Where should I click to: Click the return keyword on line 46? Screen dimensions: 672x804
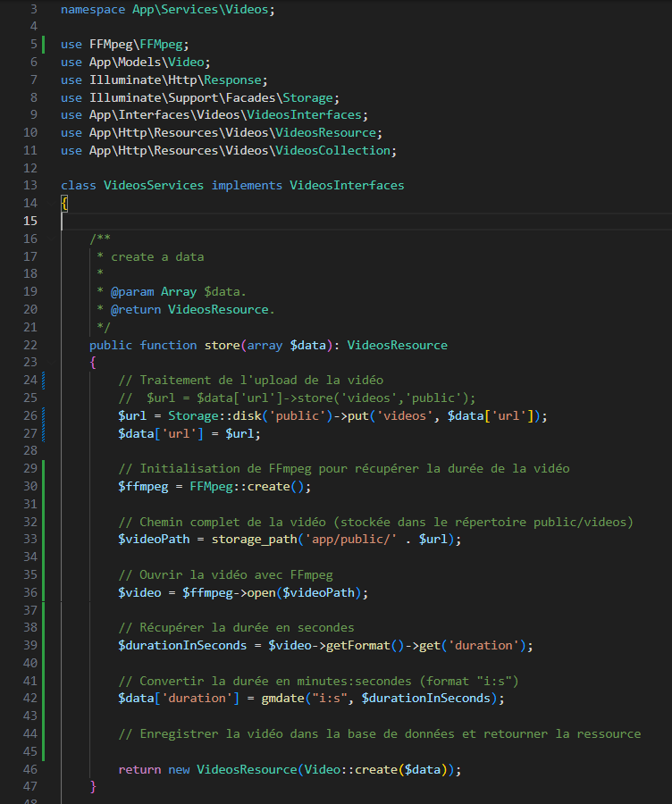click(139, 769)
